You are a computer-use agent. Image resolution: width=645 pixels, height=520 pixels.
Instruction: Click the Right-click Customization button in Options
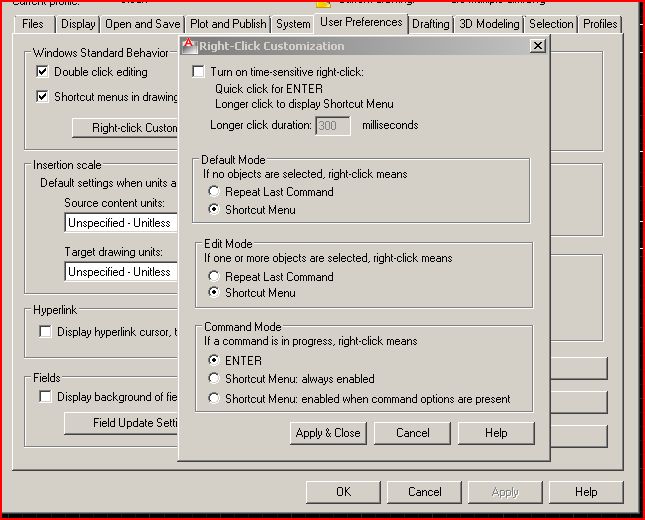click(125, 128)
